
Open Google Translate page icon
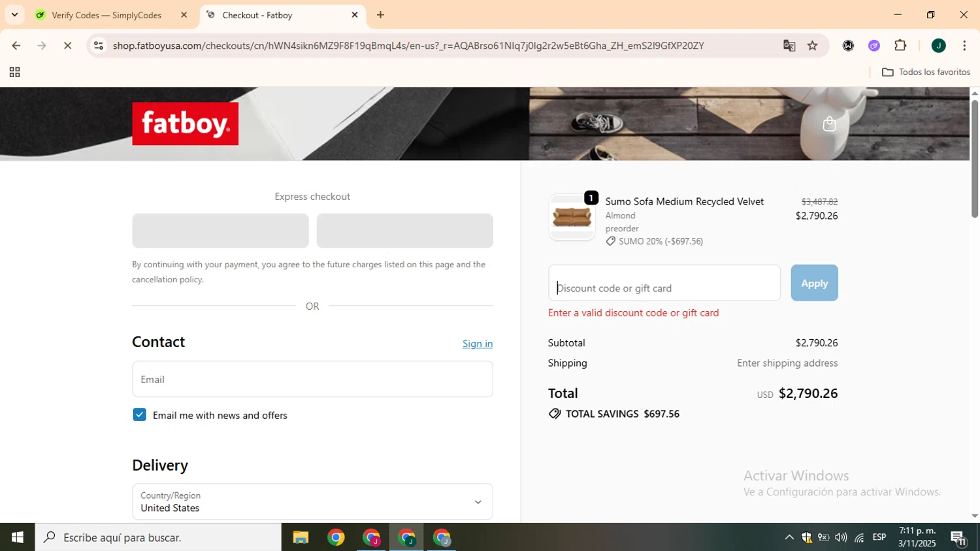[x=789, y=46]
